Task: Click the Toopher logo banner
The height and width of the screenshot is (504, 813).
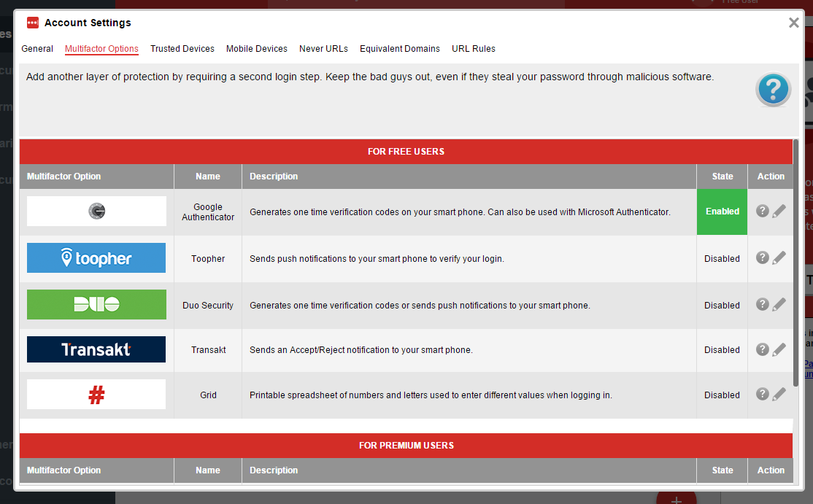Action: click(x=96, y=257)
